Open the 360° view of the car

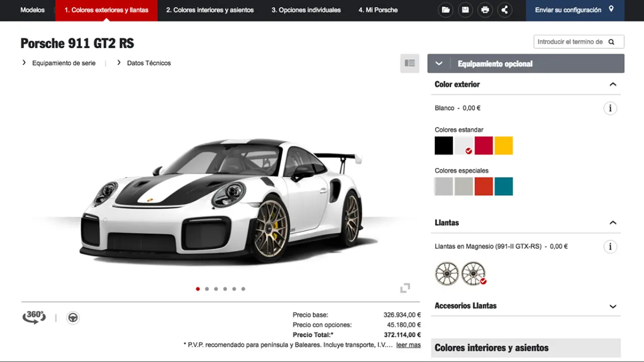[x=34, y=317]
